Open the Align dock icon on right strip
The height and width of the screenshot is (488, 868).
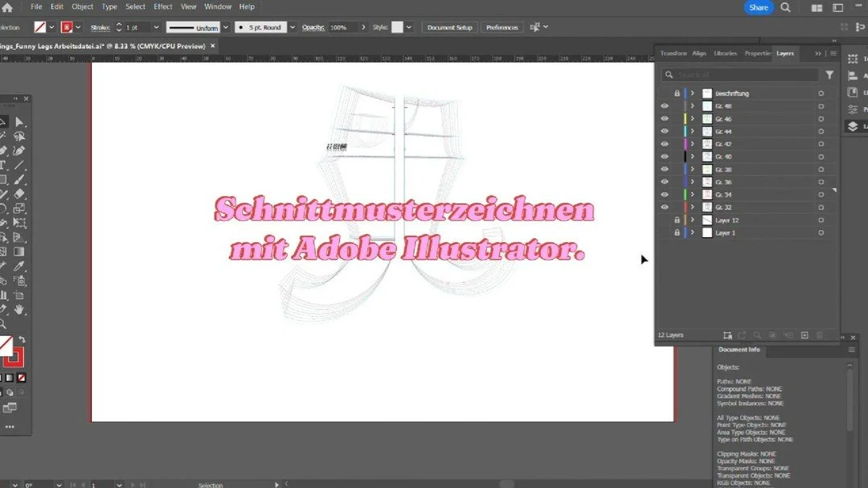[853, 76]
